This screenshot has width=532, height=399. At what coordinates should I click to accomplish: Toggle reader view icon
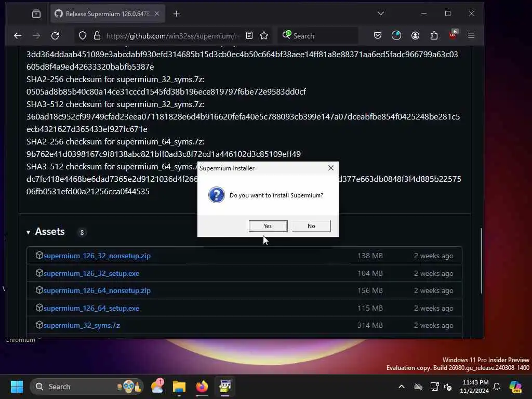(x=249, y=36)
